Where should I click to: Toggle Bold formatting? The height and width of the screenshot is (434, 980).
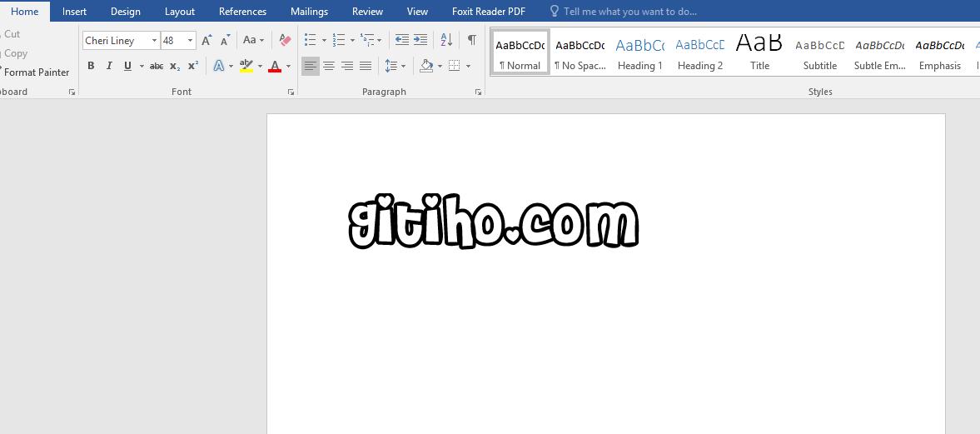pyautogui.click(x=91, y=66)
